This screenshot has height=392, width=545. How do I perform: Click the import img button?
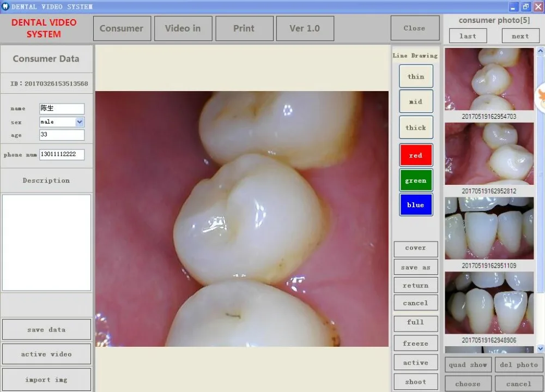(46, 379)
